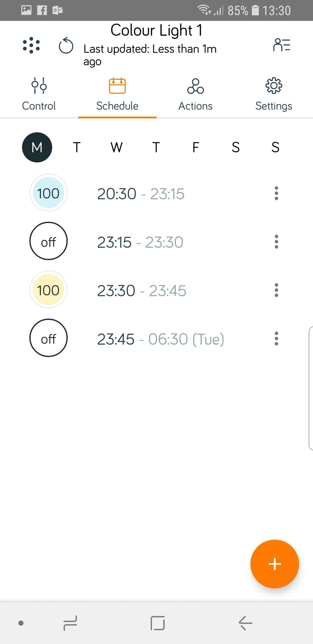Tap the 23:45 - 06:30 (Tue) time range
This screenshot has height=644, width=313.
(x=161, y=339)
